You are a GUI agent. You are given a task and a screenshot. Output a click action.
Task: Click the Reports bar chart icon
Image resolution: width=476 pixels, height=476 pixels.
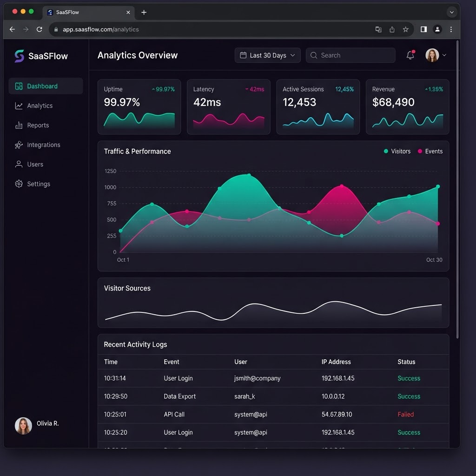pyautogui.click(x=19, y=125)
